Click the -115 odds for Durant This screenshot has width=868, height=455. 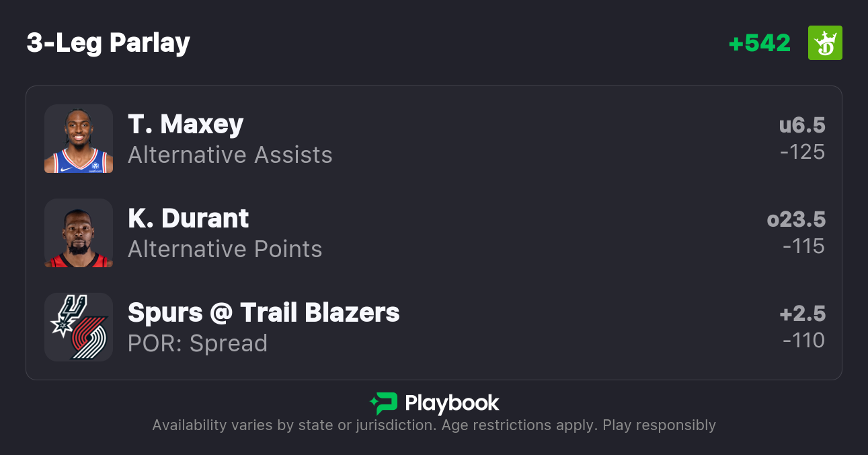[x=804, y=246]
